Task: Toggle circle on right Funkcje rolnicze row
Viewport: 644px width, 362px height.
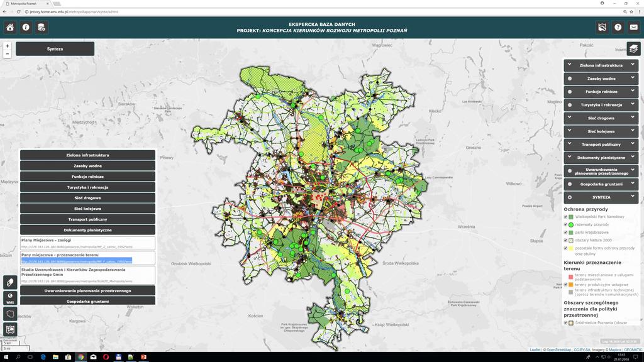Action: (x=570, y=92)
